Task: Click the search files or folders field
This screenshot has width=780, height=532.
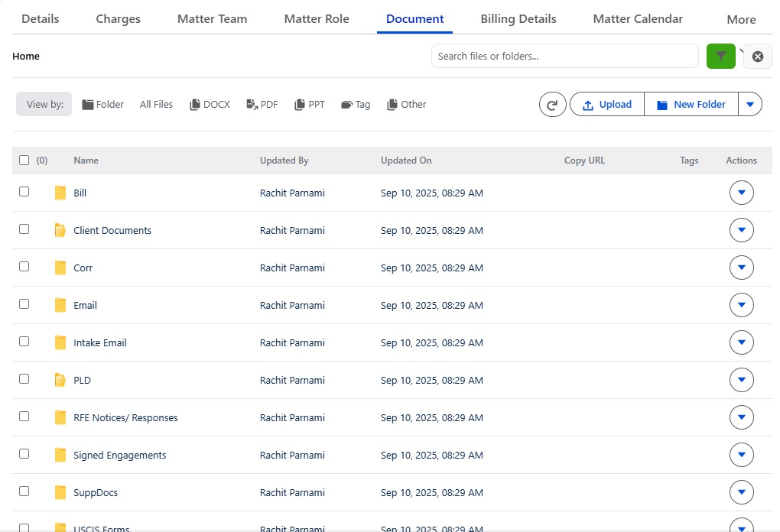Action: [x=564, y=56]
